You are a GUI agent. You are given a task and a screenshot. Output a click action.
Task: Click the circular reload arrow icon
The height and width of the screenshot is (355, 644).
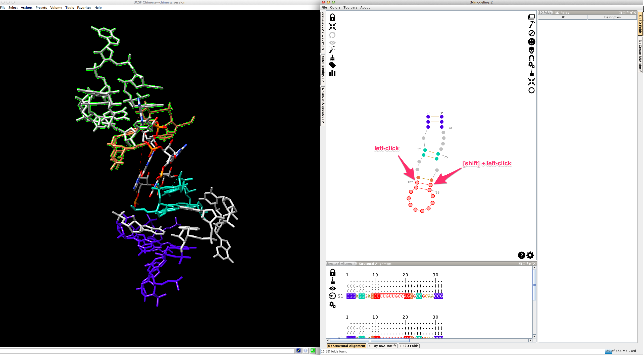click(531, 90)
